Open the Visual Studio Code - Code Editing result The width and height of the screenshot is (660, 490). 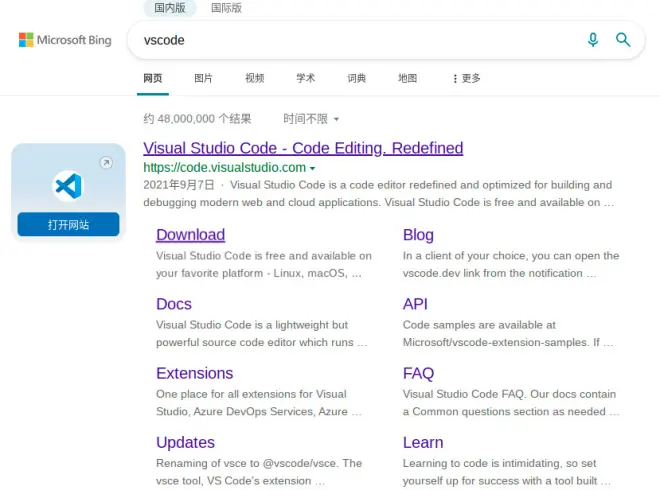pos(303,148)
